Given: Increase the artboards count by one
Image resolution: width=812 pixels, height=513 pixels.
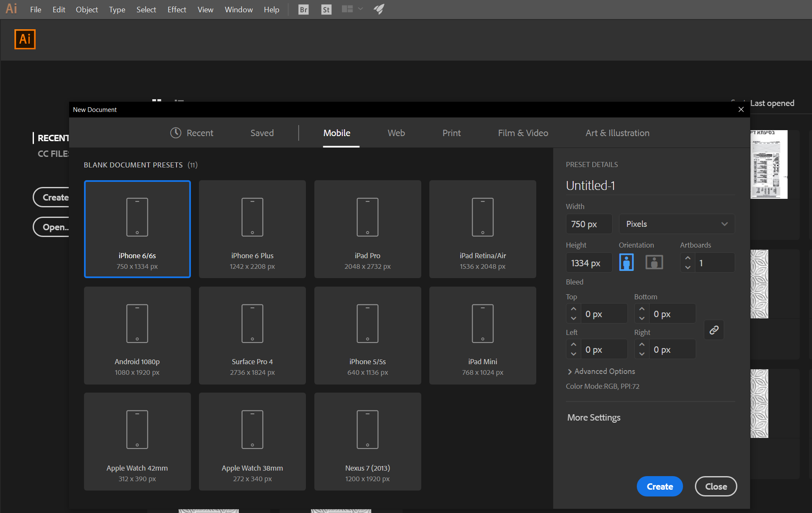Looking at the screenshot, I should pos(688,258).
